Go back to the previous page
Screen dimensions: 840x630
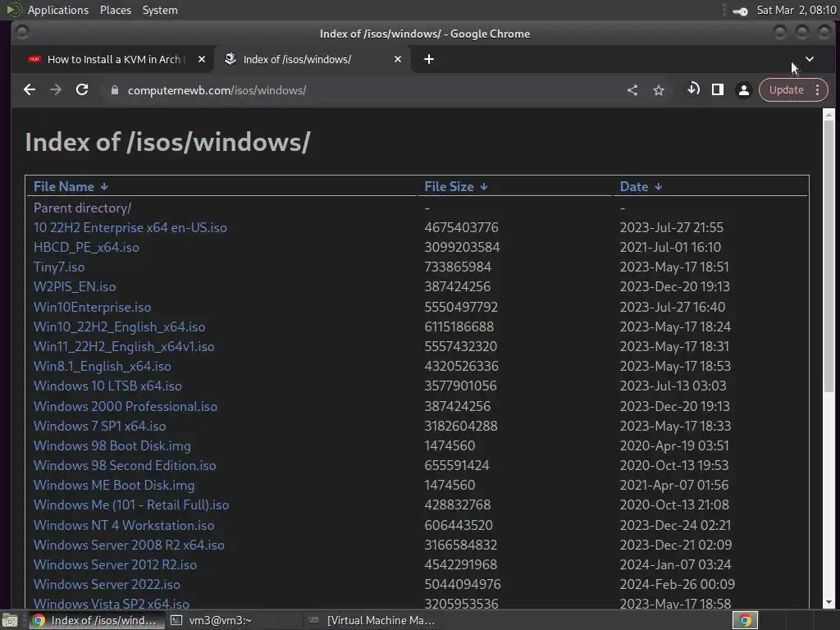pos(30,90)
